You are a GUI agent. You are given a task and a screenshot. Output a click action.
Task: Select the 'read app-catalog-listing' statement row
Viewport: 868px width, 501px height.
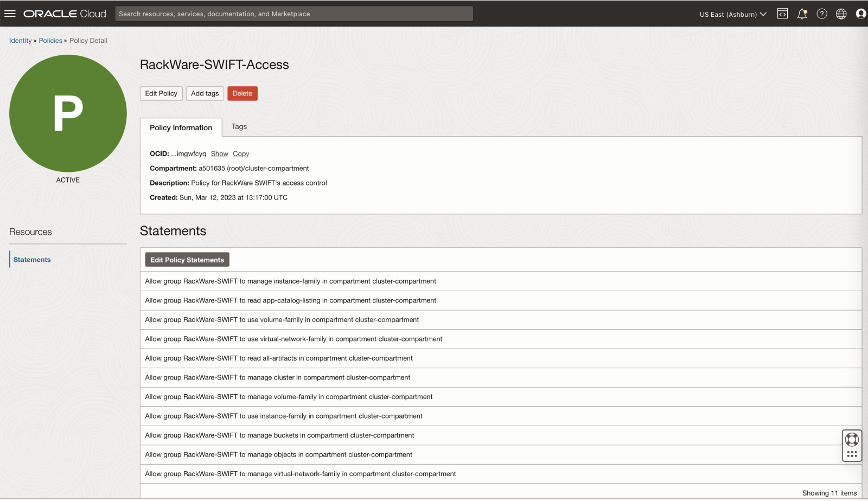coord(501,300)
